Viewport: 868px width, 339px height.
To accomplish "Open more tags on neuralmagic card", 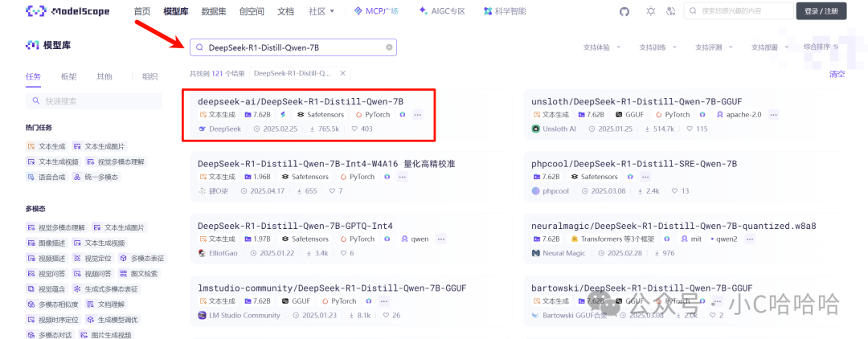I will point(750,239).
